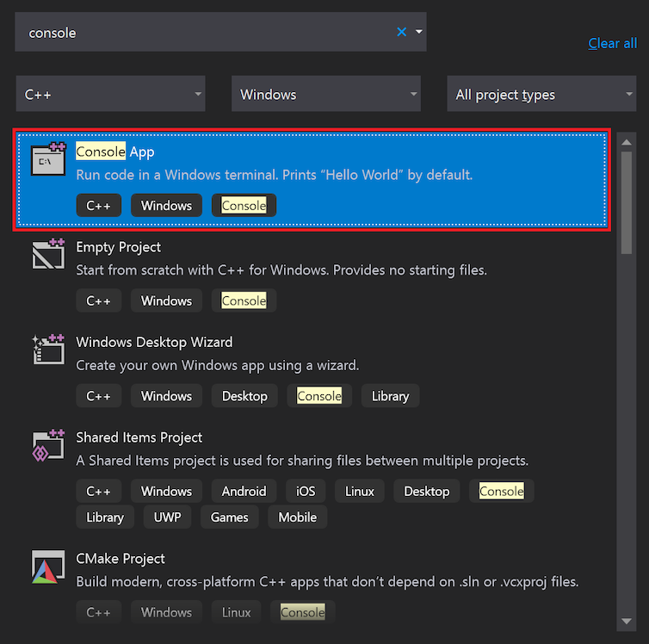Click the Console tag under Shared Items Project
Viewport: 649px width, 644px height.
tap(502, 491)
